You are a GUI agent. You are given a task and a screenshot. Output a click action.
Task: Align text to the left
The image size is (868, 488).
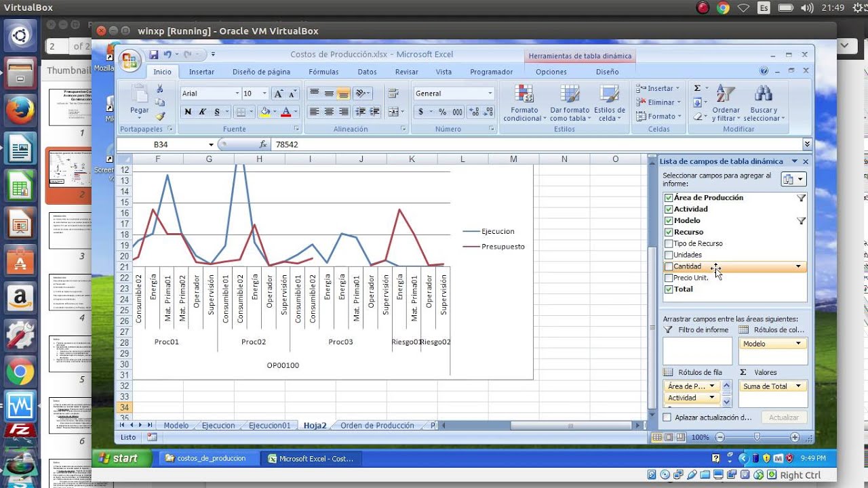(314, 112)
